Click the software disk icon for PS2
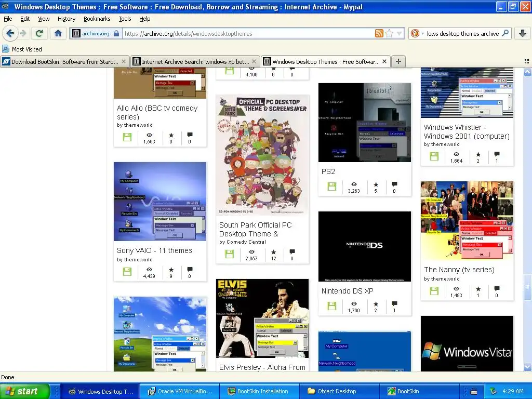The height and width of the screenshot is (399, 532). point(332,187)
